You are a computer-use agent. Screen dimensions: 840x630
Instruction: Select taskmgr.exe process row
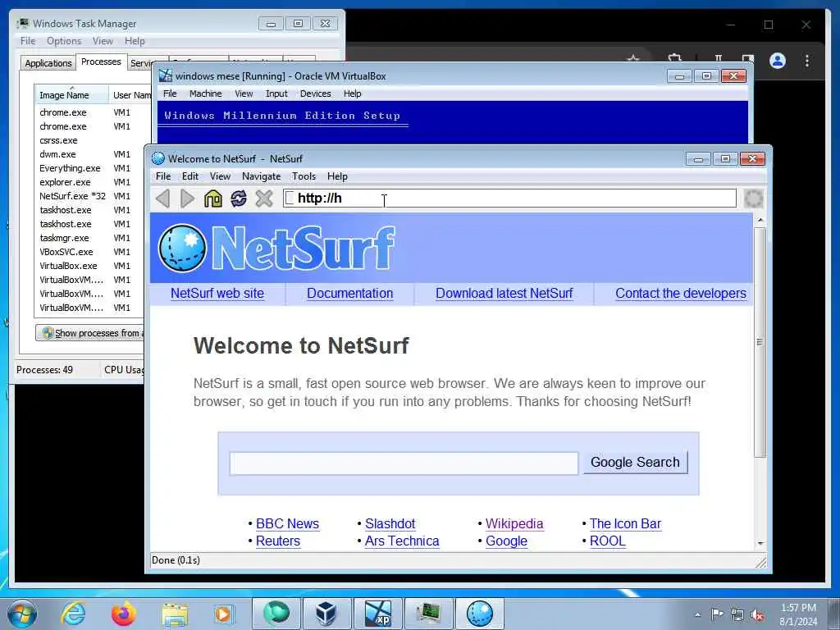[89, 238]
